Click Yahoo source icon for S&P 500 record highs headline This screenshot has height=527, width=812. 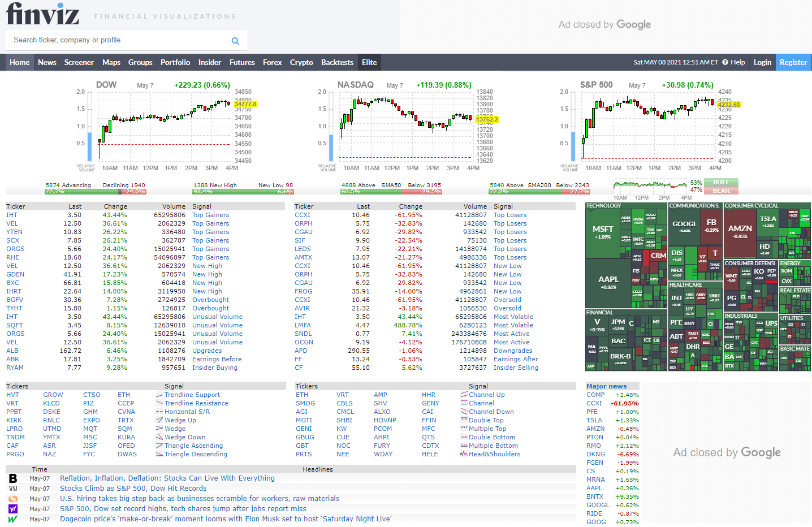pyautogui.click(x=13, y=509)
